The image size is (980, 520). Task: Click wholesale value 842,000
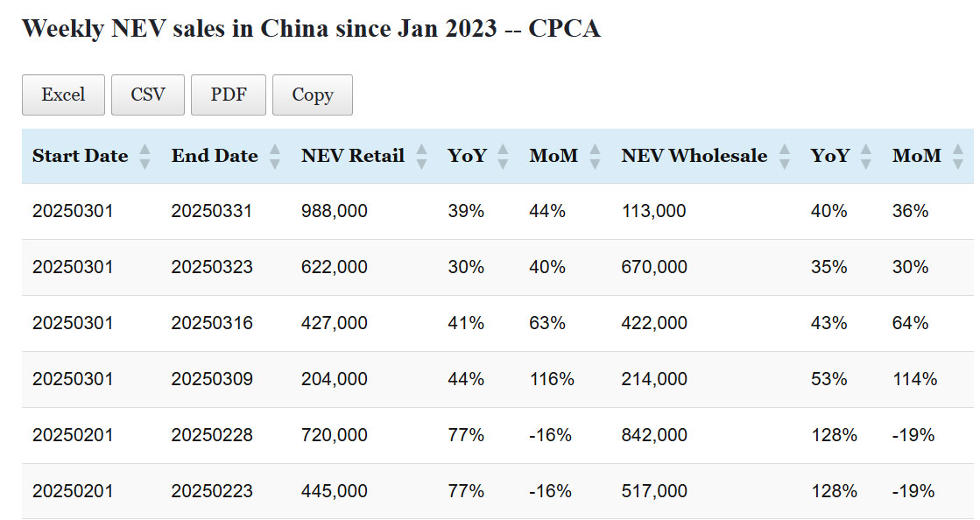click(x=654, y=435)
